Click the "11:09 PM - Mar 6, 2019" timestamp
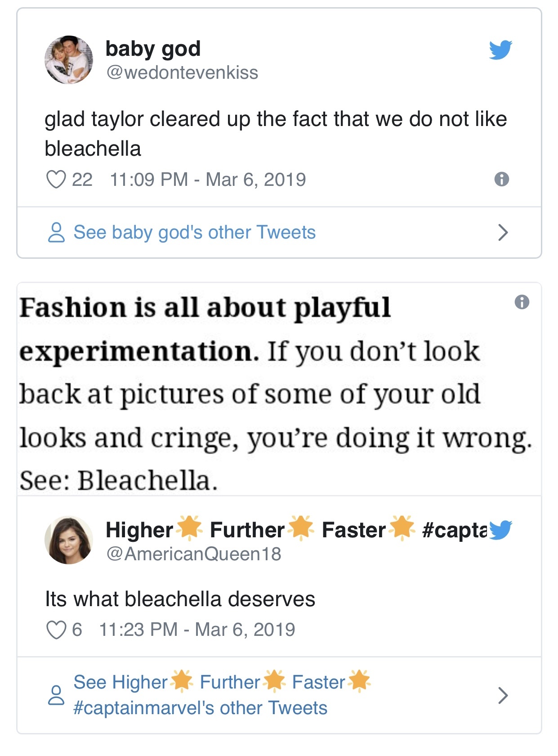558x756 pixels. (208, 180)
